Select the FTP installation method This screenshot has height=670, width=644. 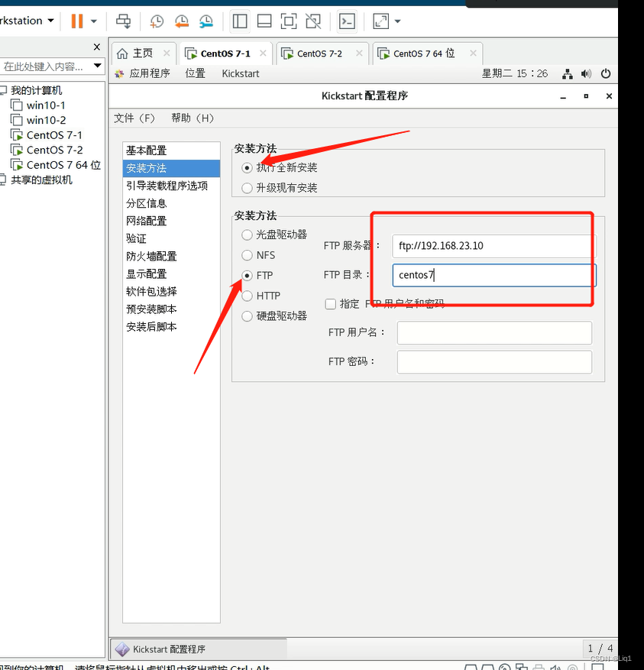click(246, 275)
